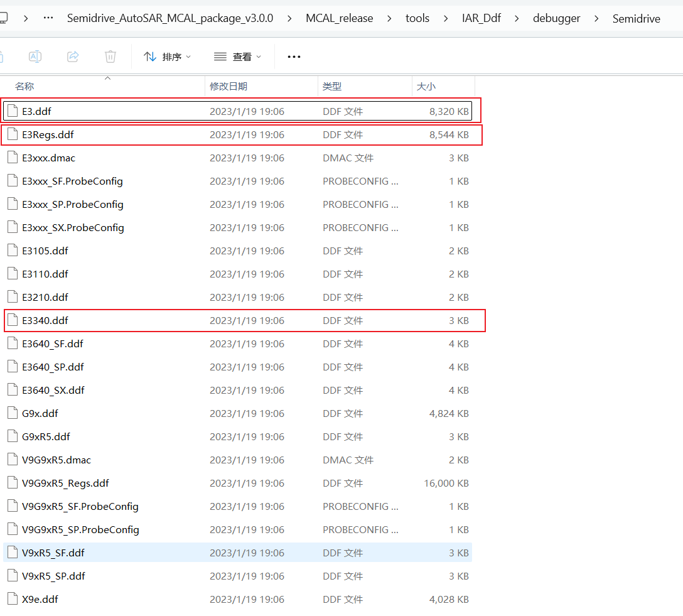Image resolution: width=683 pixels, height=616 pixels.
Task: Click the navigation icon at the window's top-left
Action: [x=5, y=18]
